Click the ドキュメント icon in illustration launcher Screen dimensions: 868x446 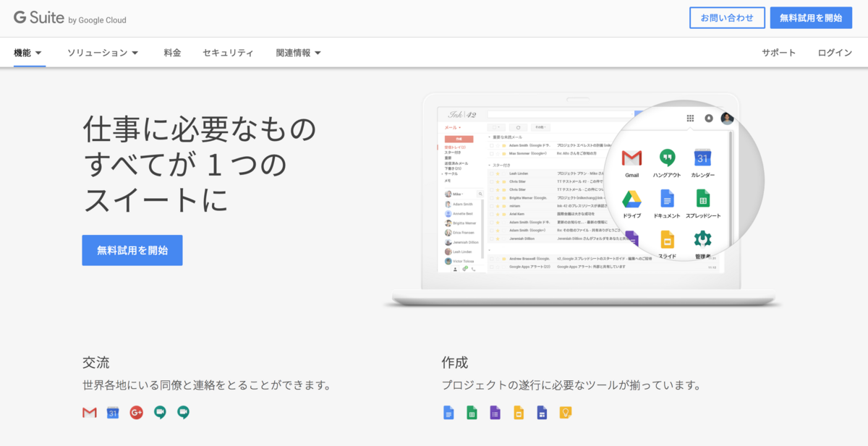(x=667, y=198)
